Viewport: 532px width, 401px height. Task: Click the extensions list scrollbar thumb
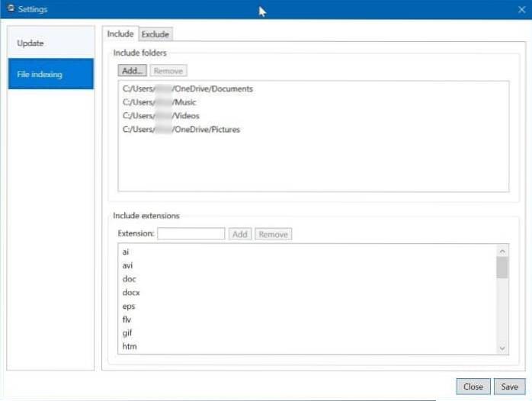(x=502, y=268)
